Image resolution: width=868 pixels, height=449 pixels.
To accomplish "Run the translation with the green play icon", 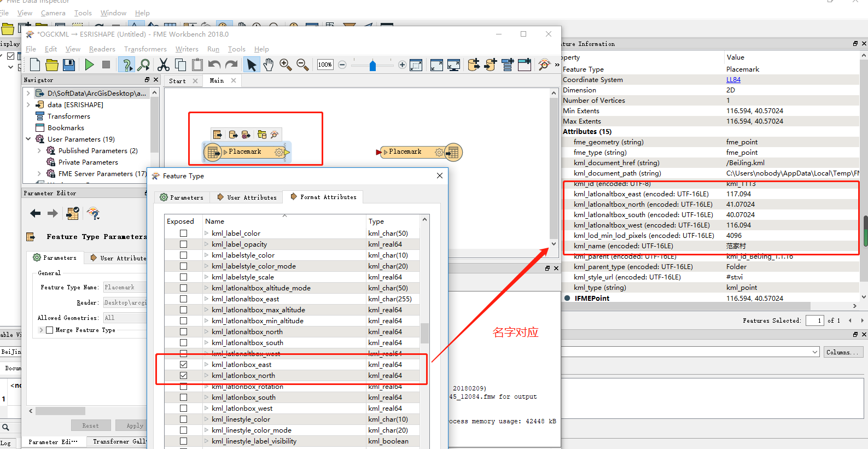I will click(90, 65).
